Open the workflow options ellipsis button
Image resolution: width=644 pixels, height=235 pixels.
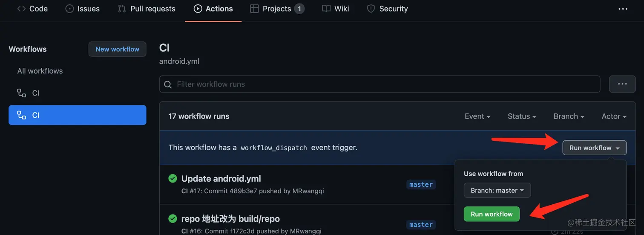coord(622,84)
